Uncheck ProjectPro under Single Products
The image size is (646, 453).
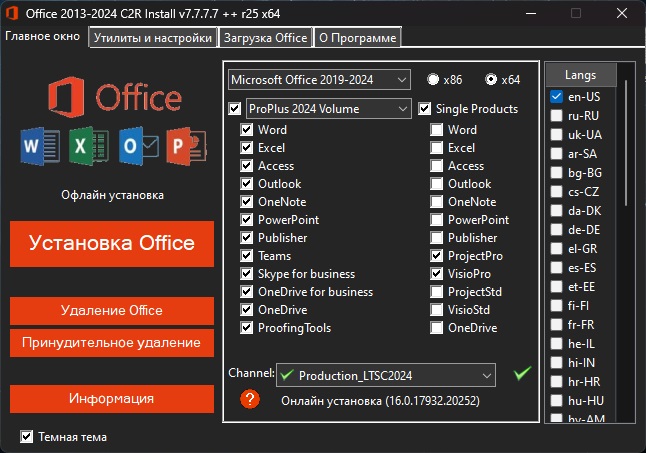(x=436, y=256)
